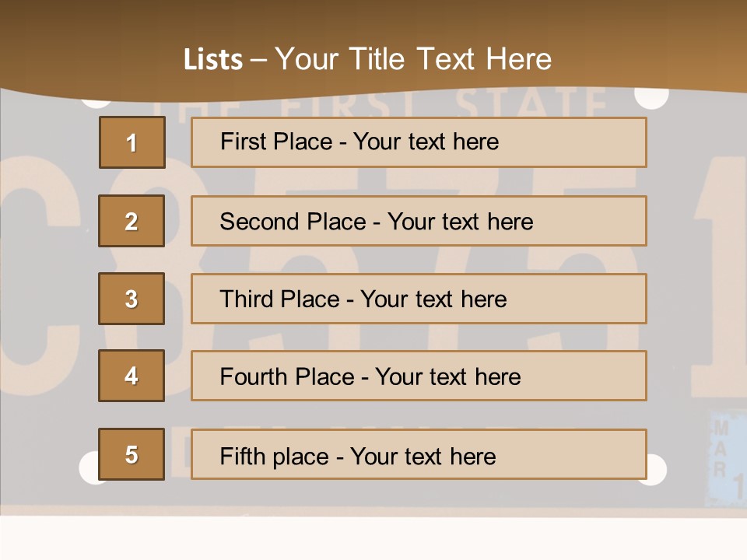Select the Third Place text box
747x560 pixels.
coord(419,299)
